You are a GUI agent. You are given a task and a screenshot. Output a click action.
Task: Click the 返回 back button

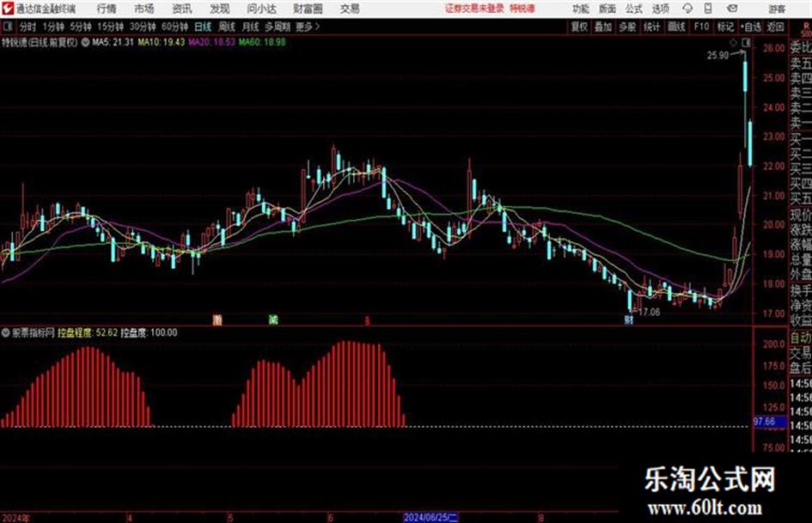click(775, 27)
